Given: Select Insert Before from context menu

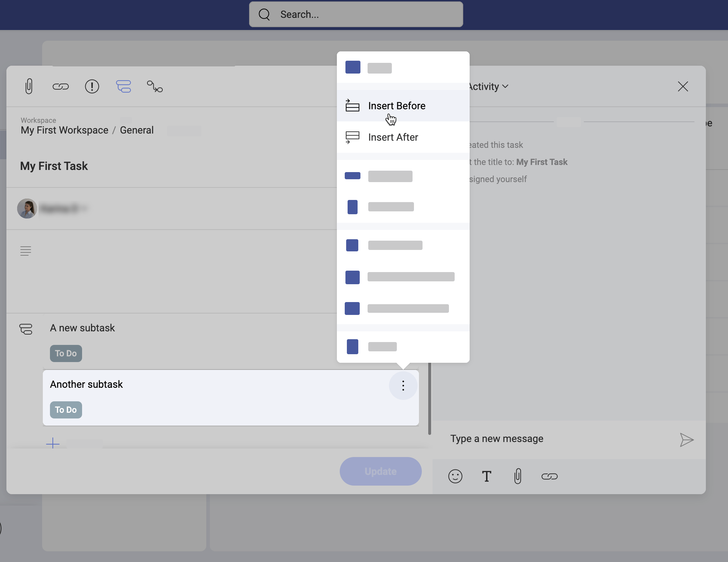Looking at the screenshot, I should 396,105.
